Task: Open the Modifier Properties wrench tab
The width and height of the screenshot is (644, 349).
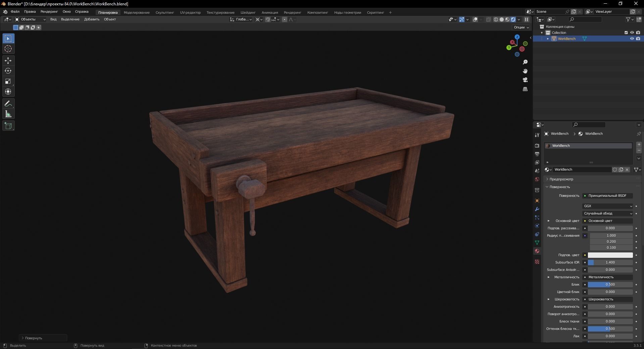Action: [537, 209]
